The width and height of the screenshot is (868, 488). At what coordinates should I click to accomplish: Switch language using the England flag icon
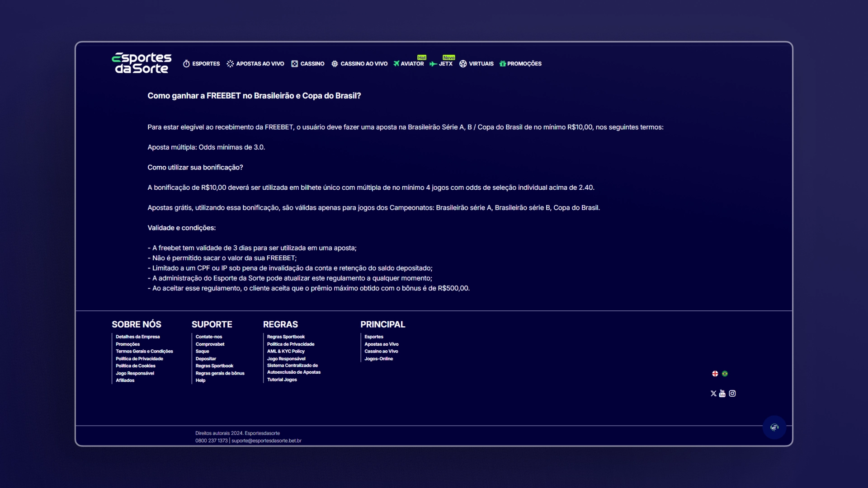tap(715, 374)
